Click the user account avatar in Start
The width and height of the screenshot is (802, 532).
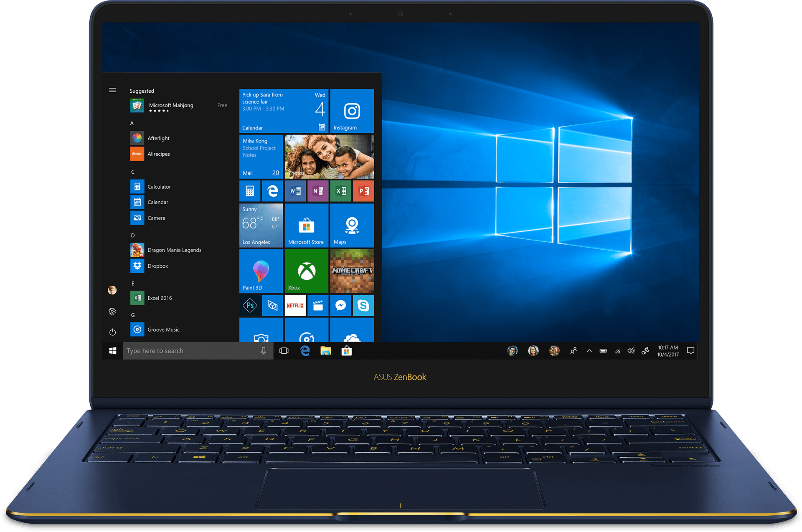[x=112, y=290]
